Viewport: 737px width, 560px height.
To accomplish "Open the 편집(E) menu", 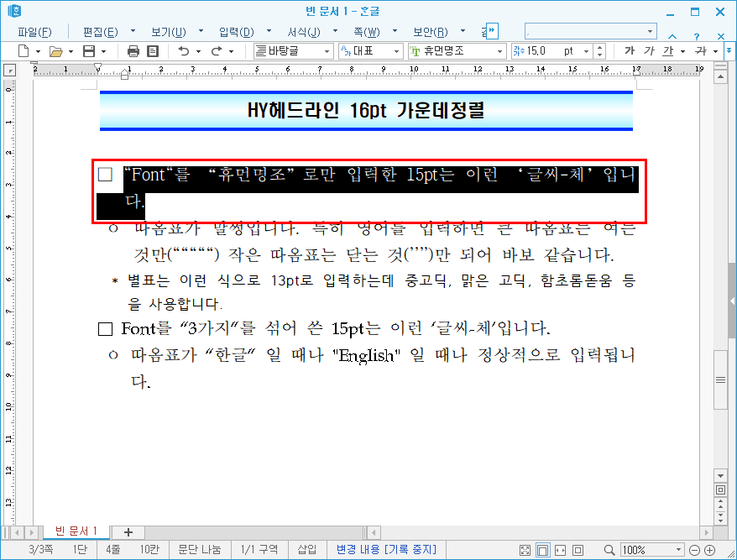I will tap(101, 32).
